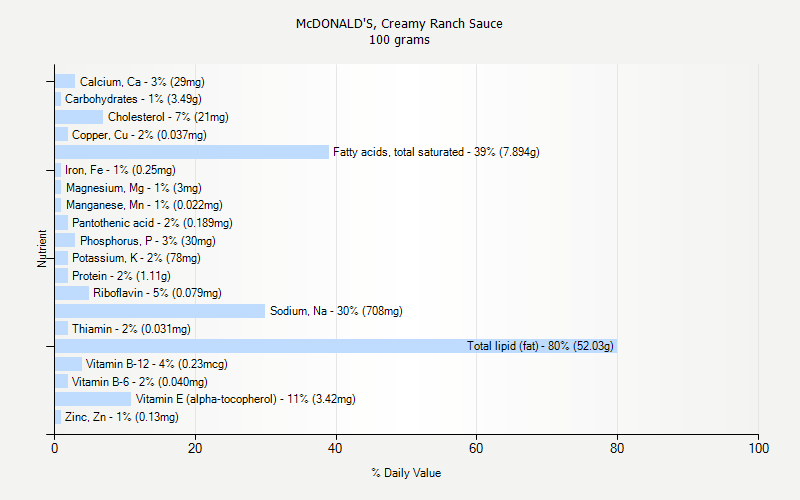The width and height of the screenshot is (800, 500).
Task: Click the Protein - 2% (1.11g) label
Action: click(121, 276)
